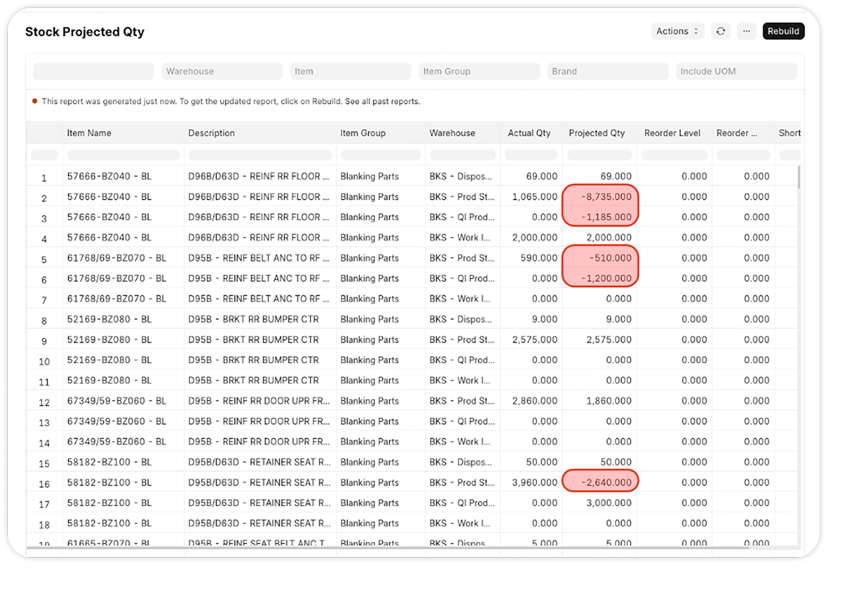
Task: Click the Rebuild button
Action: (783, 31)
